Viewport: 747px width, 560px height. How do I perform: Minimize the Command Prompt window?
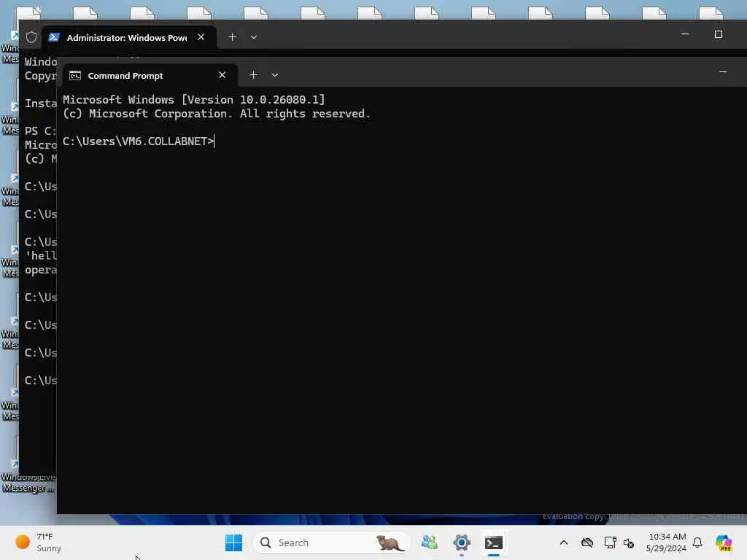723,72
